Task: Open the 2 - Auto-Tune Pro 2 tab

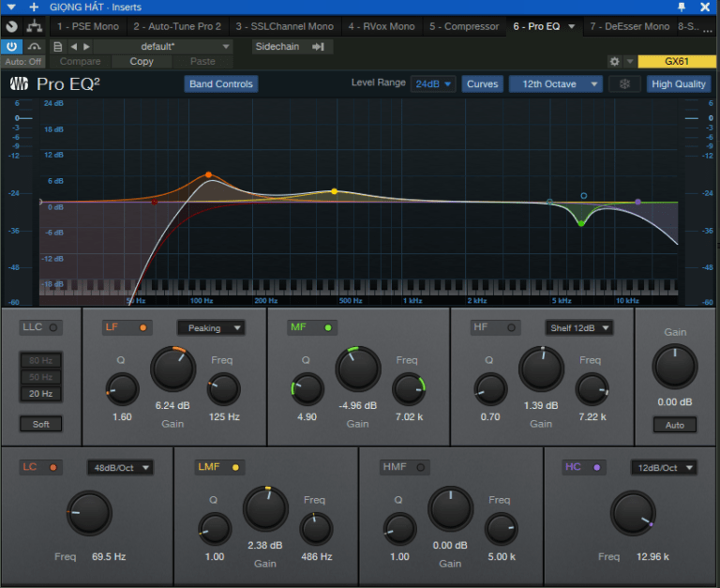Action: [177, 26]
